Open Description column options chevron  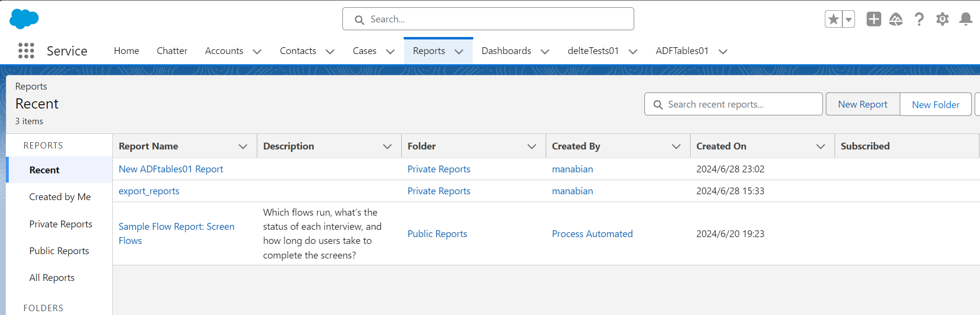point(388,147)
